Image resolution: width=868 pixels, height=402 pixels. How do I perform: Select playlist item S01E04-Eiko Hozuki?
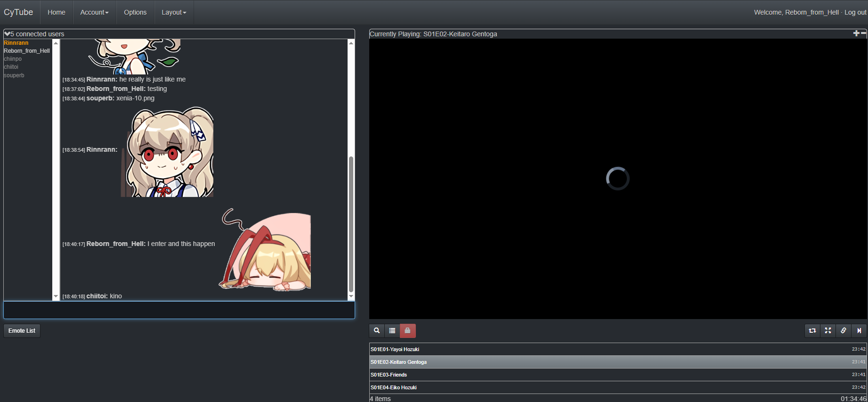[618, 387]
